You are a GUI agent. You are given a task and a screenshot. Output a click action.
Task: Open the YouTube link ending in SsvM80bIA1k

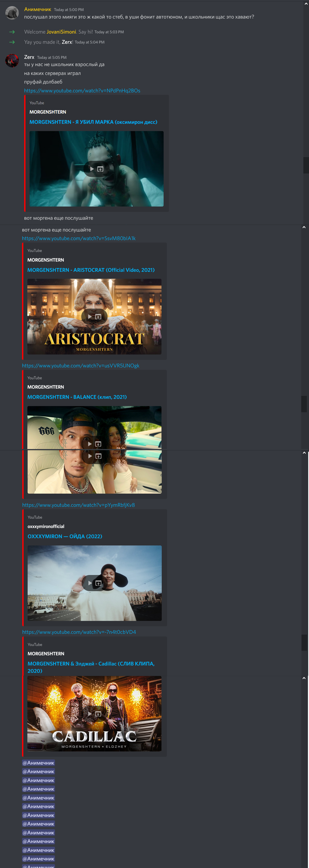[79, 238]
